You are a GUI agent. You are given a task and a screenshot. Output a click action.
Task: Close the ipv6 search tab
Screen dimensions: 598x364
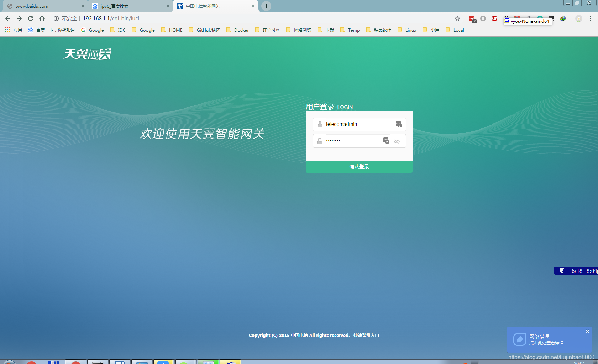click(x=168, y=6)
